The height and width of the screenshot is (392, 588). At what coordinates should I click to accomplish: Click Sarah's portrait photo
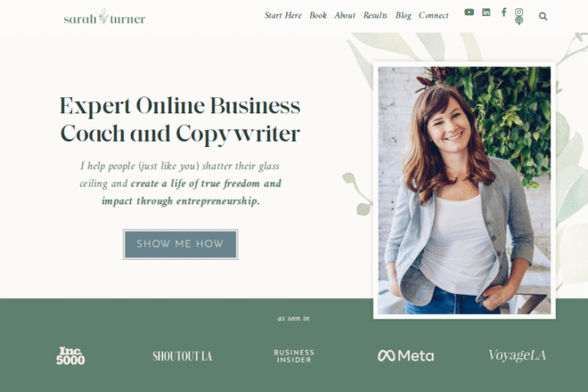pos(464,190)
